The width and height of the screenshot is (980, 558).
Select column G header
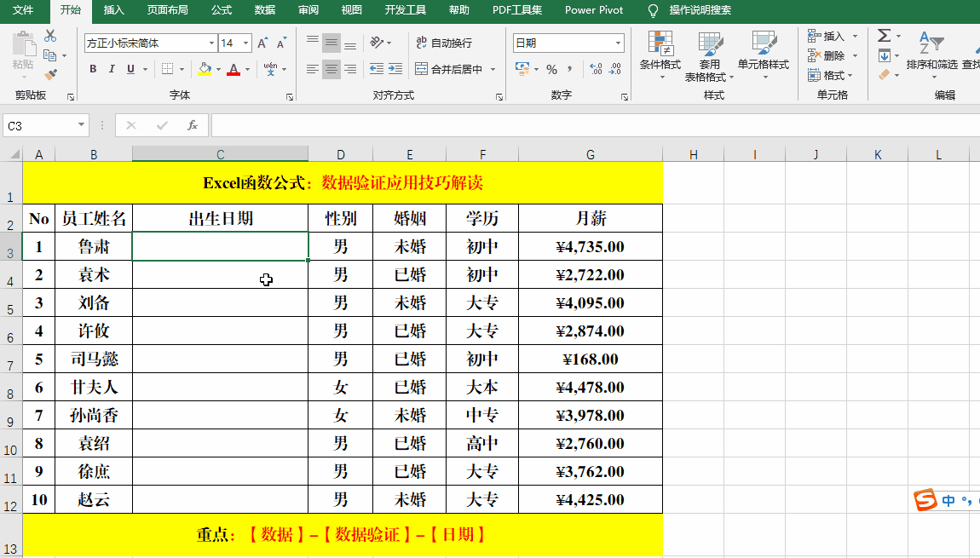590,154
